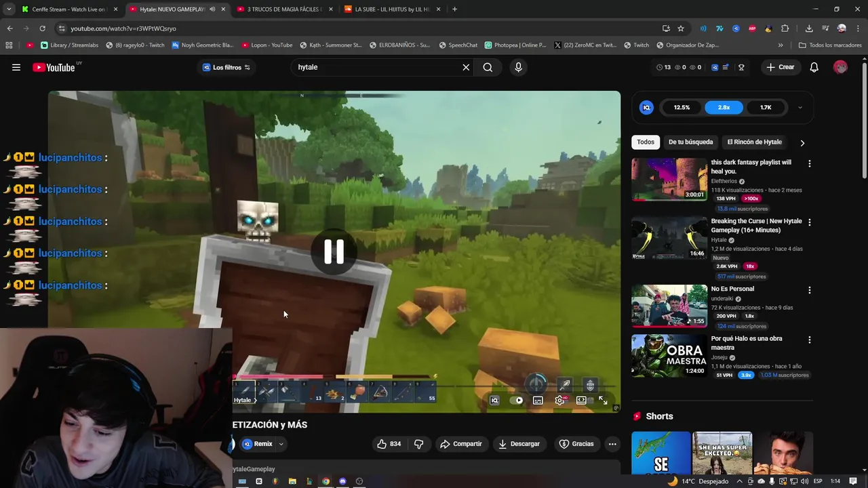Open Library / Streamlabs bookmark
This screenshot has width=868, height=488.
[x=69, y=45]
